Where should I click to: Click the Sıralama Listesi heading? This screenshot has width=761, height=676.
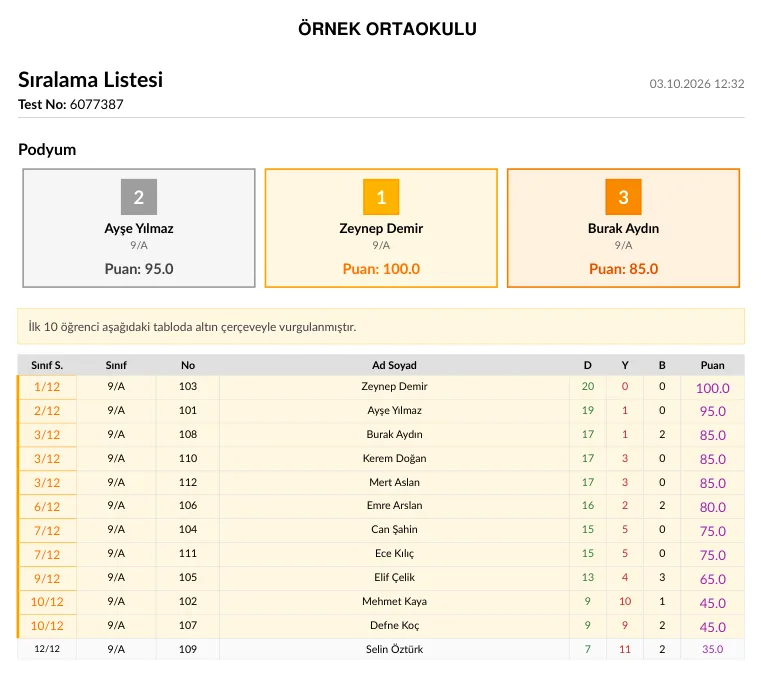pos(90,80)
